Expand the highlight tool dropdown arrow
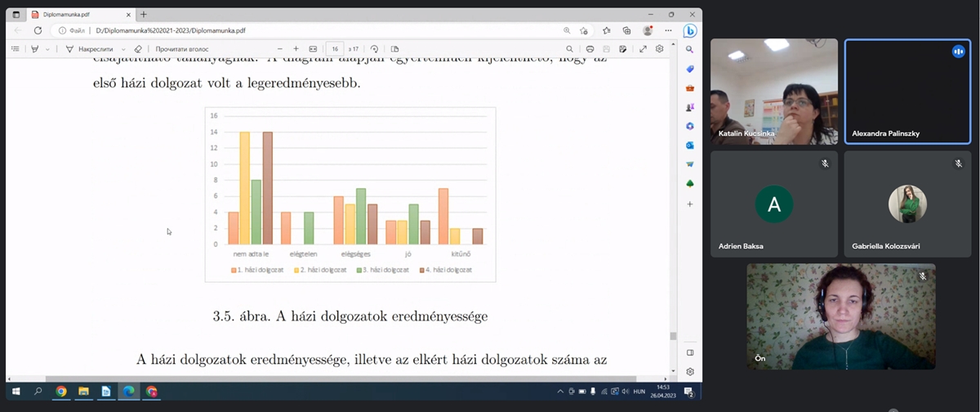980x412 pixels. click(47, 49)
